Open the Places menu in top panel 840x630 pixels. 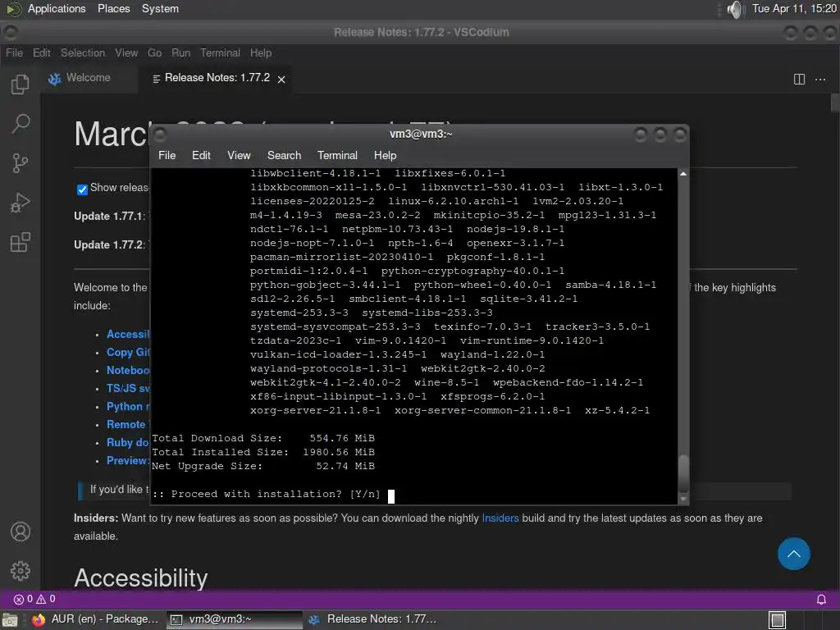(113, 8)
